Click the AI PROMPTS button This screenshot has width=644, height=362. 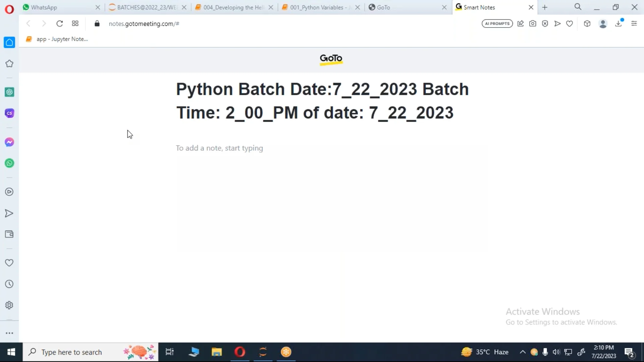click(497, 23)
